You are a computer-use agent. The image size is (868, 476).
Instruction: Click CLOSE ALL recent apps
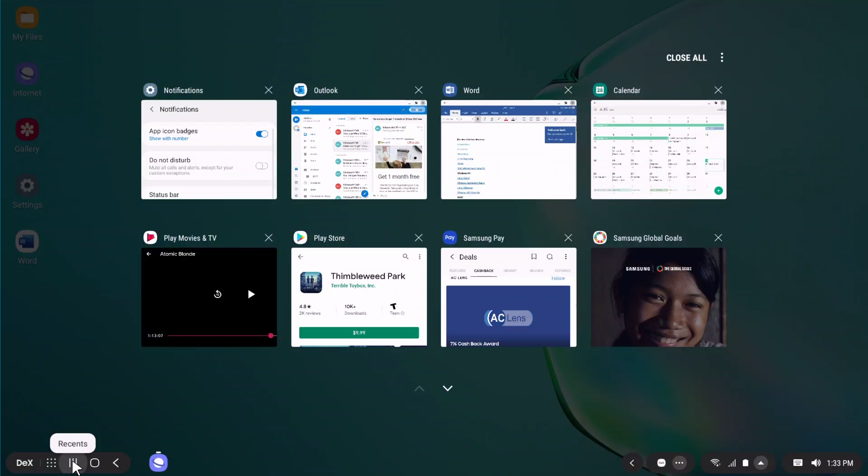point(686,58)
